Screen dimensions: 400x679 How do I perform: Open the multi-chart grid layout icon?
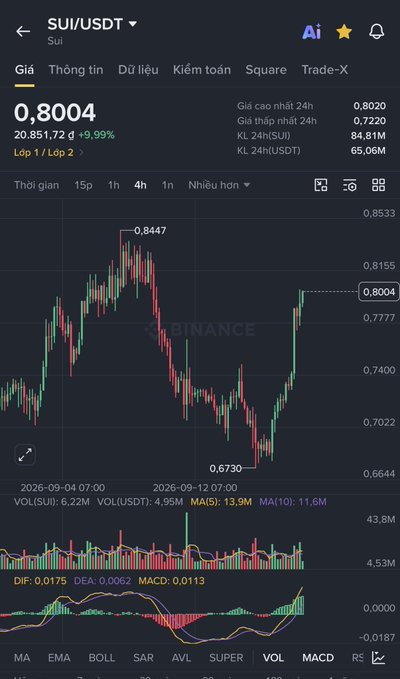pyautogui.click(x=378, y=185)
